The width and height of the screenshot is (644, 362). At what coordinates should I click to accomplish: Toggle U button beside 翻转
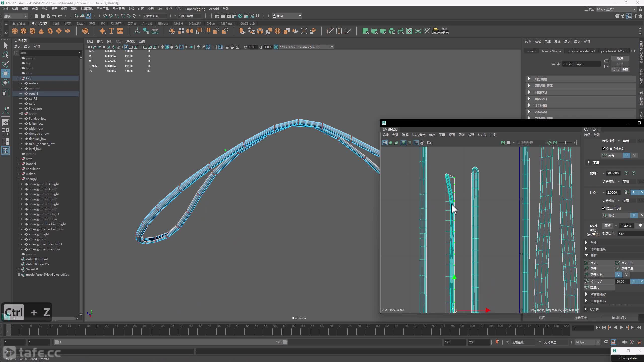click(634, 215)
